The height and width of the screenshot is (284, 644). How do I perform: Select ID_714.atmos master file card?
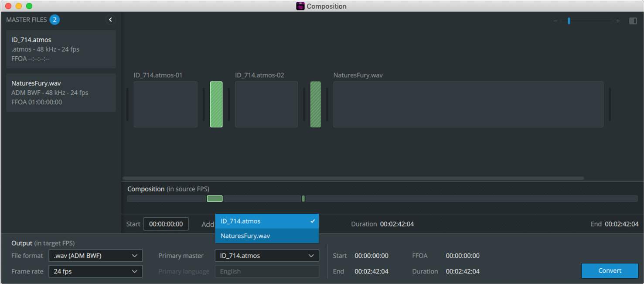pyautogui.click(x=61, y=49)
